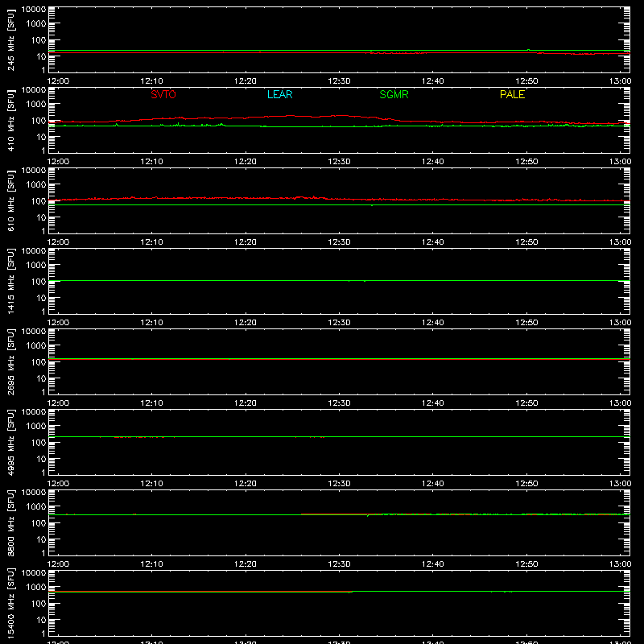
Task: Click the 12:20 time label of 8800 MHz panel
Action: (x=246, y=564)
